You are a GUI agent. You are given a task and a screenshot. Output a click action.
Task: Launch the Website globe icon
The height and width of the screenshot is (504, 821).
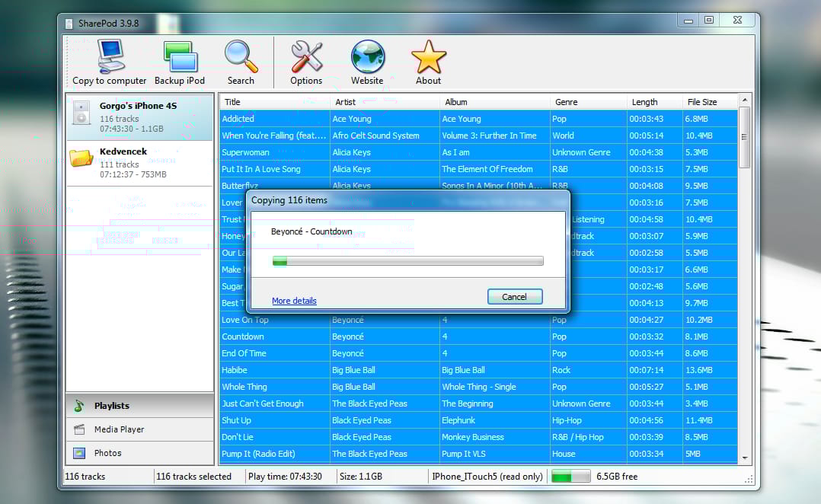click(368, 56)
